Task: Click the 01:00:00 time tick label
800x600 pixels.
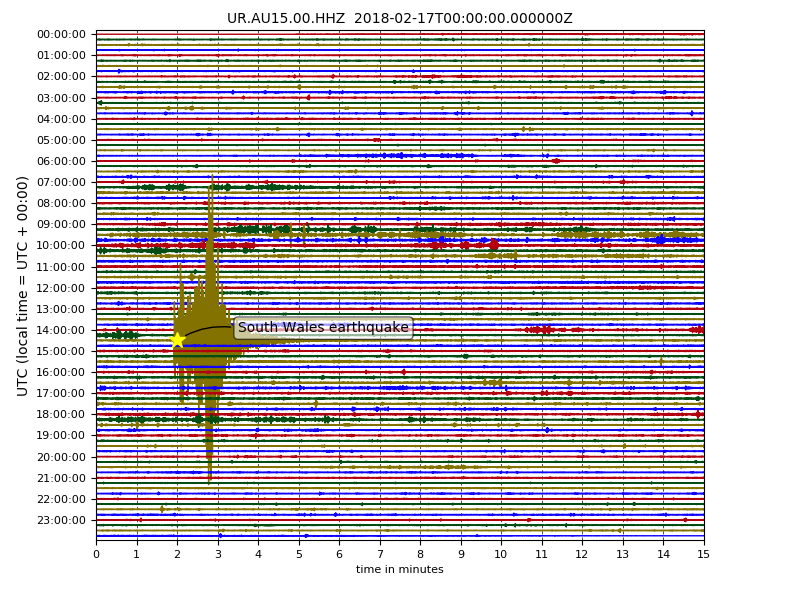Action: pyautogui.click(x=61, y=55)
